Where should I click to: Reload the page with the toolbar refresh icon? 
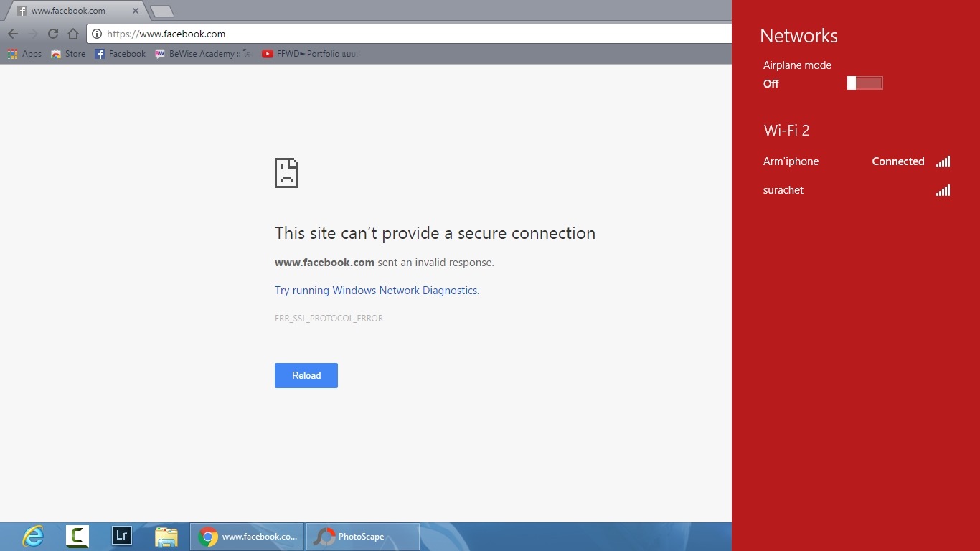[x=53, y=34]
